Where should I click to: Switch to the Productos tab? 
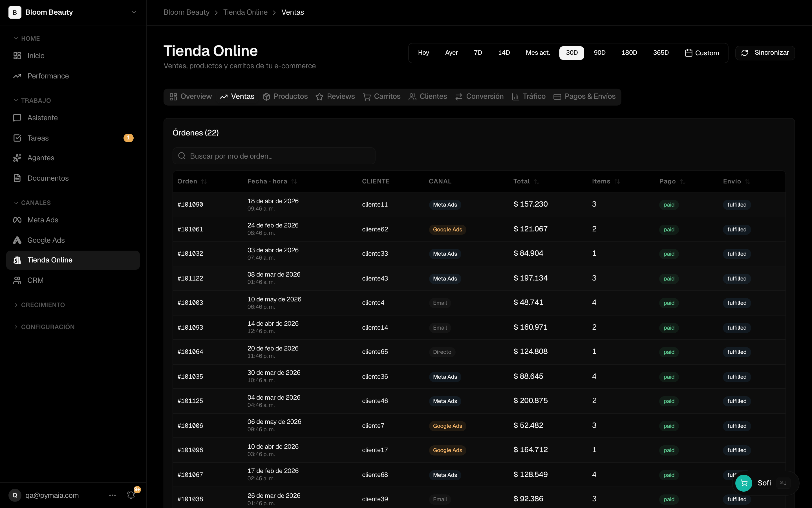(x=285, y=97)
